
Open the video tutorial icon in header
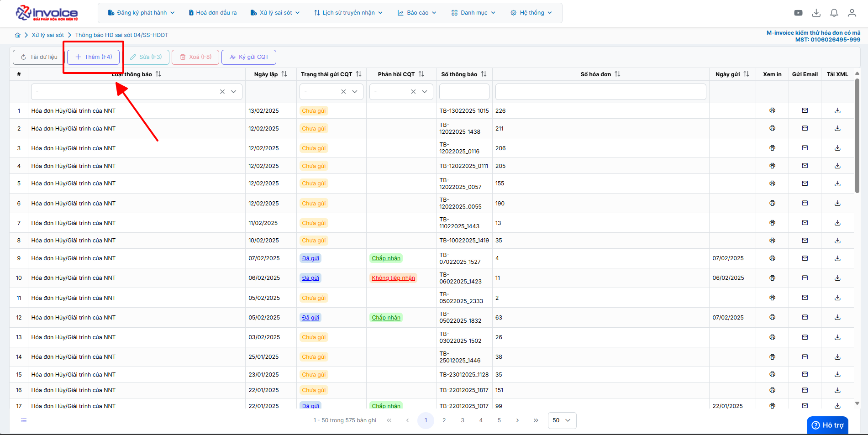[x=798, y=13]
